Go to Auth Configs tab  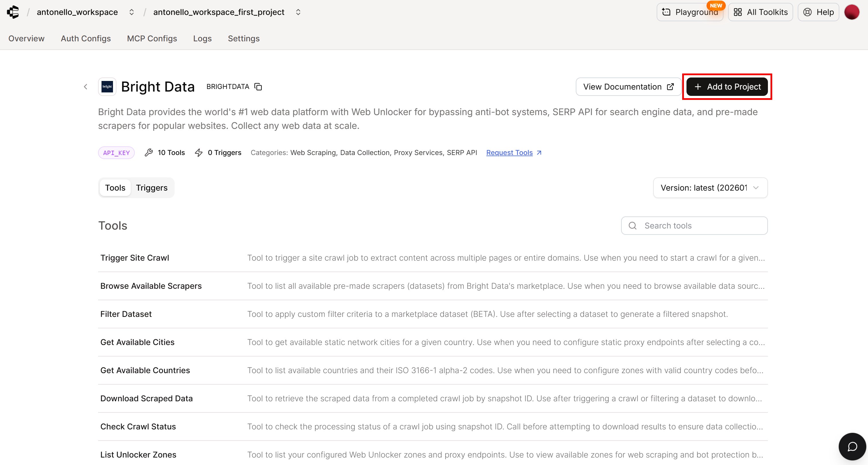(x=85, y=38)
